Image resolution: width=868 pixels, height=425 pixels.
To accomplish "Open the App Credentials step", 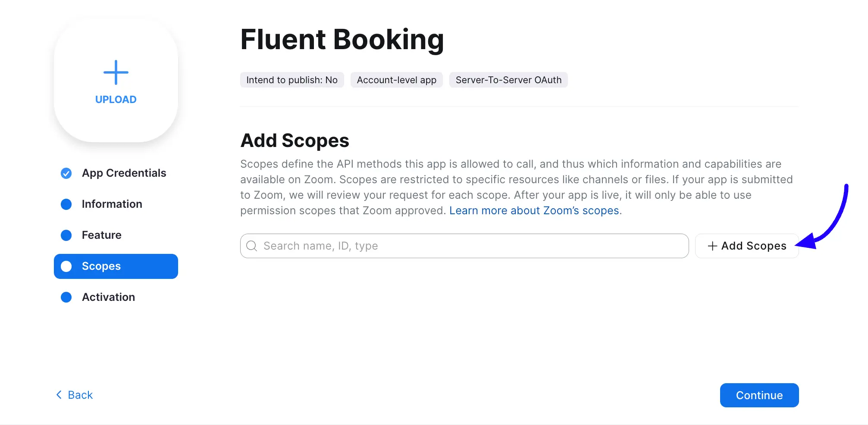I will click(x=124, y=173).
